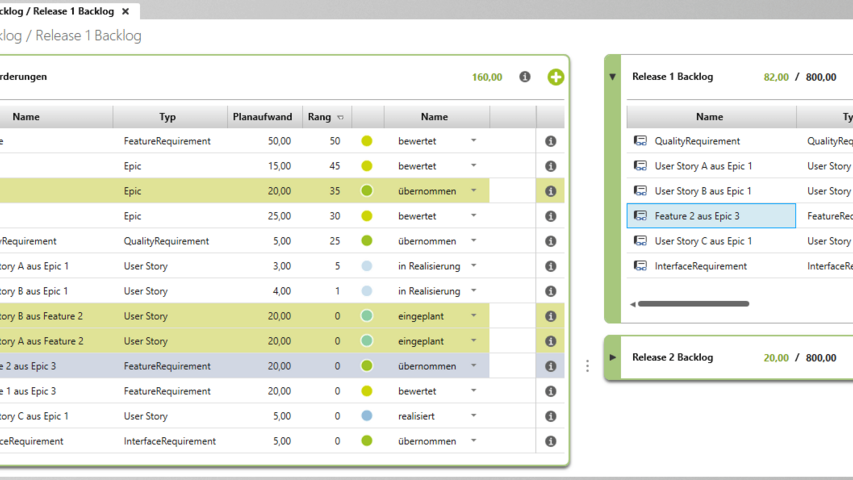Open status dropdown showing realisiert
The image size is (853, 480).
474,416
